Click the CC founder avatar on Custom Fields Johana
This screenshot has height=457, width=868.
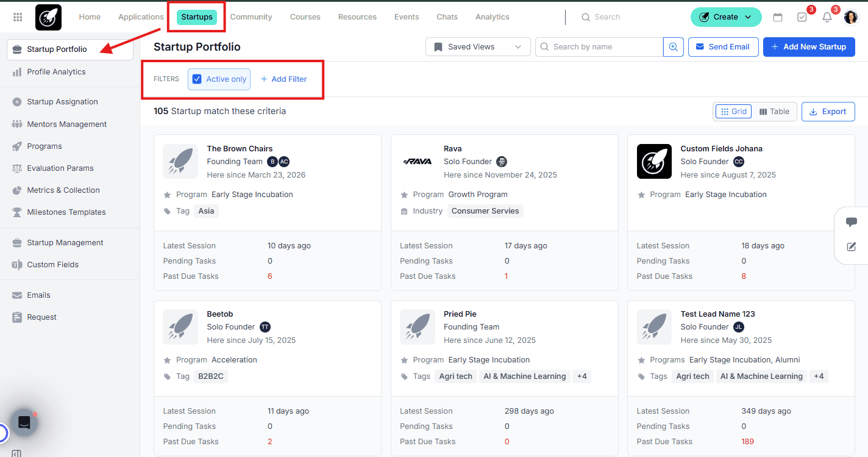[739, 162]
